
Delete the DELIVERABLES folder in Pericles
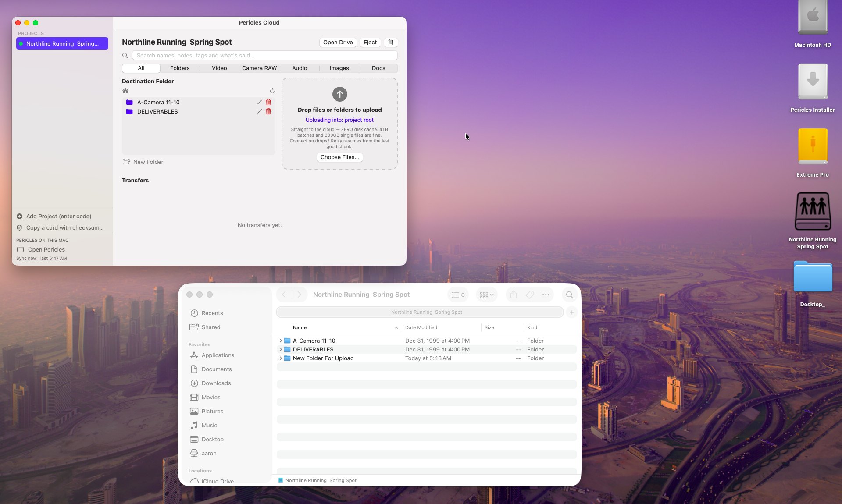pos(268,112)
